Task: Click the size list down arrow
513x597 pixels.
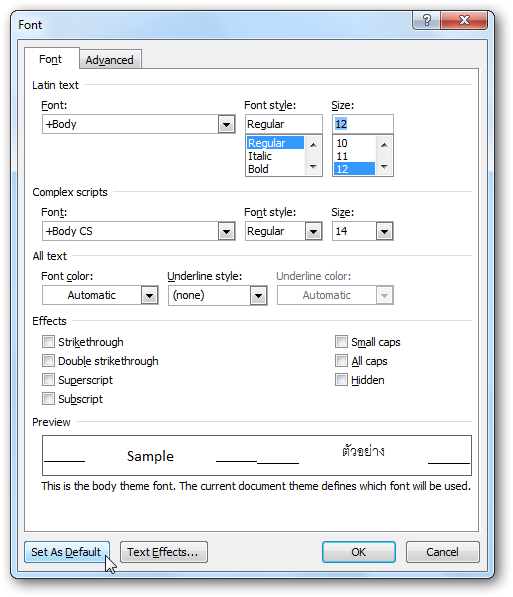Action: pyautogui.click(x=384, y=167)
